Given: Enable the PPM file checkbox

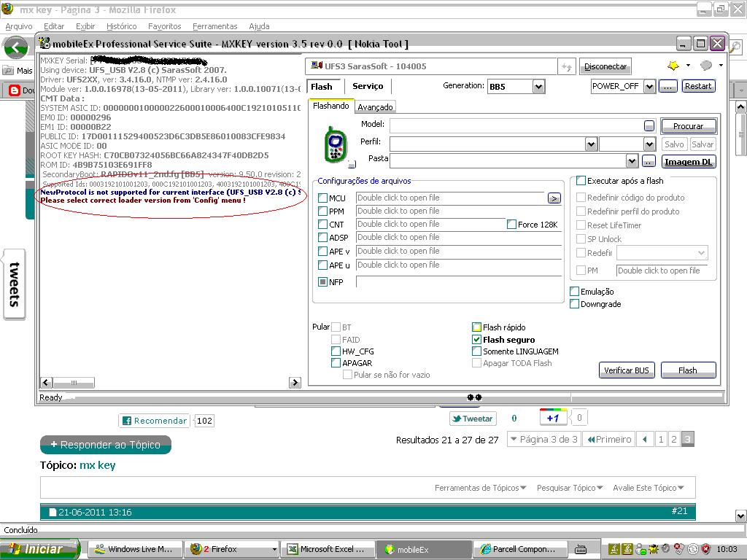Looking at the screenshot, I should click(x=322, y=211).
